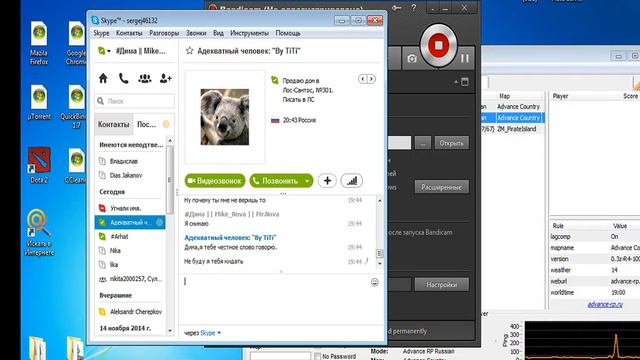This screenshot has width=640, height=360.
Task: Open QuickBinder desktop shortcut
Action: [x=75, y=107]
